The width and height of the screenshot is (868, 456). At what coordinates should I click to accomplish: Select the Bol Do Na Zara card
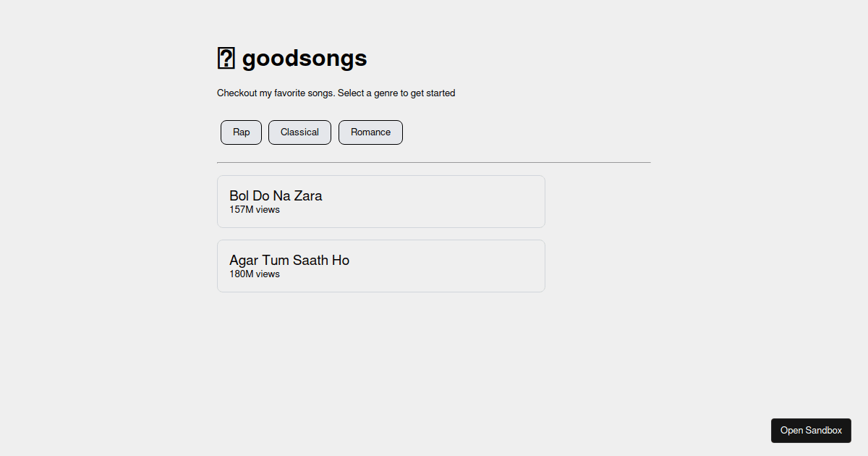click(380, 201)
